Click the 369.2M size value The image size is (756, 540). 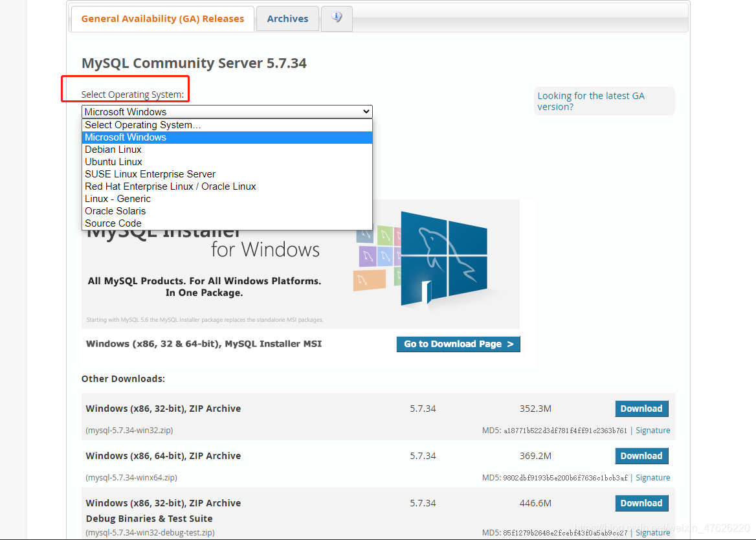point(535,456)
